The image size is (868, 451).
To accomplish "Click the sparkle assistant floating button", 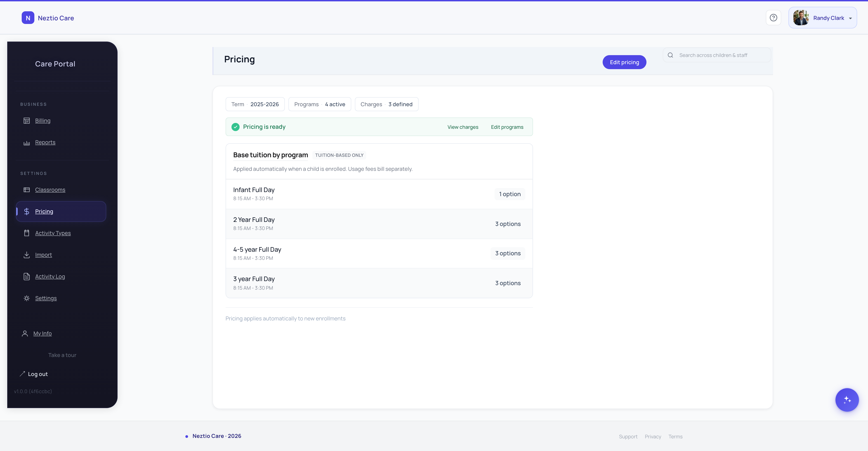I will tap(847, 400).
